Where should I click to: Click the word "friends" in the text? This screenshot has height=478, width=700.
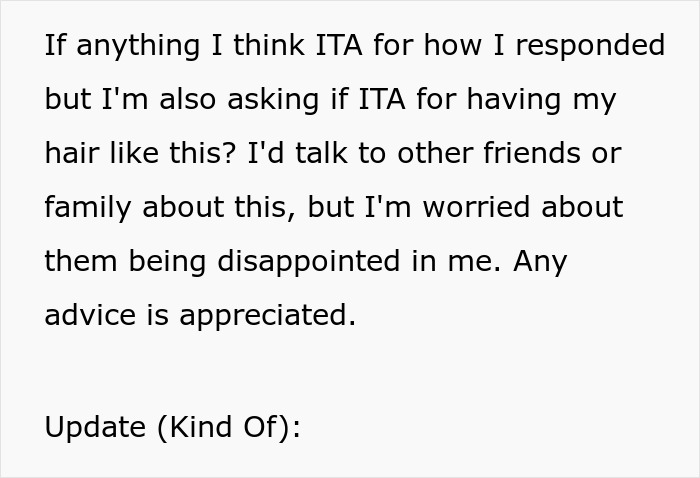532,153
